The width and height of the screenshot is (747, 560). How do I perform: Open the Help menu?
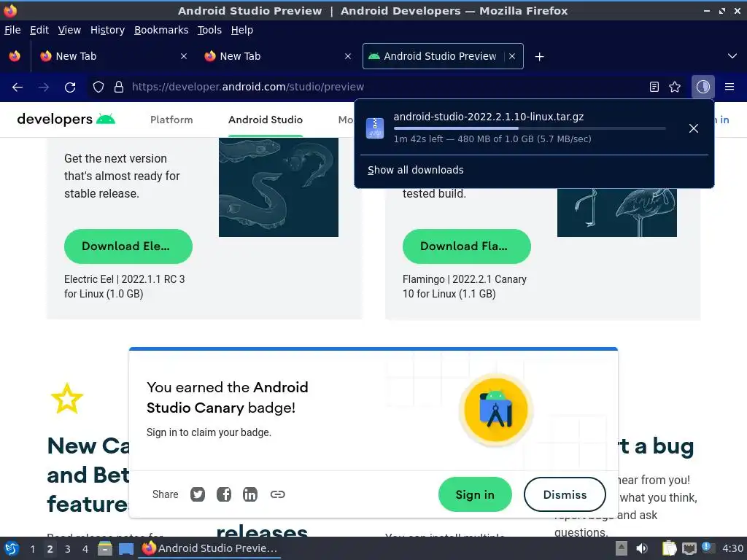(242, 30)
